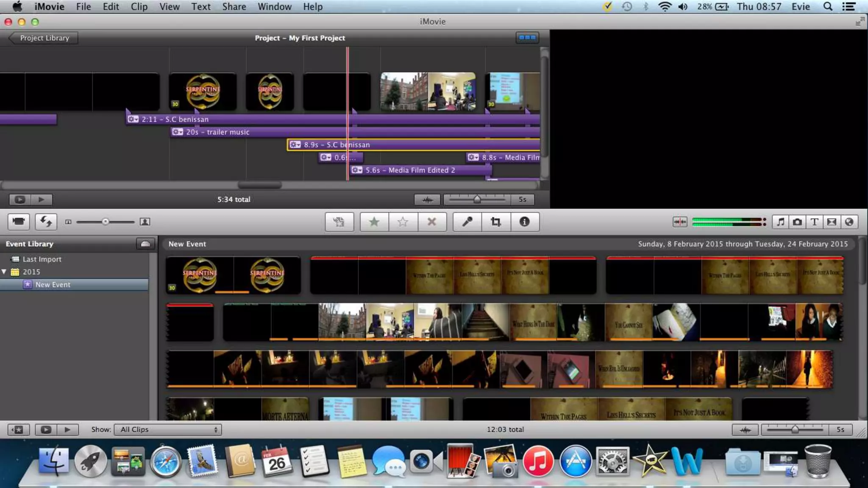Open App Store from the Dock
This screenshot has width=868, height=488.
(x=575, y=461)
